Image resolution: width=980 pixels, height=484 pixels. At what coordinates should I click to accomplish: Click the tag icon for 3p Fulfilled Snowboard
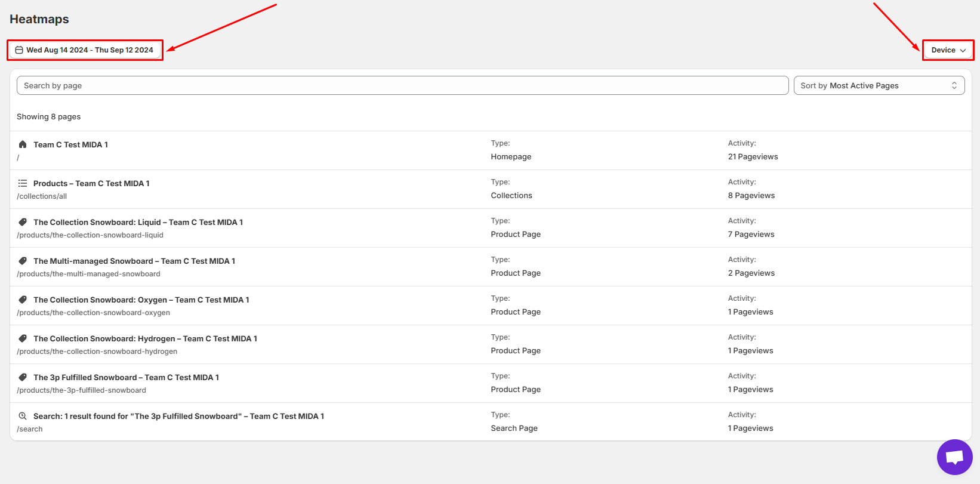click(23, 377)
